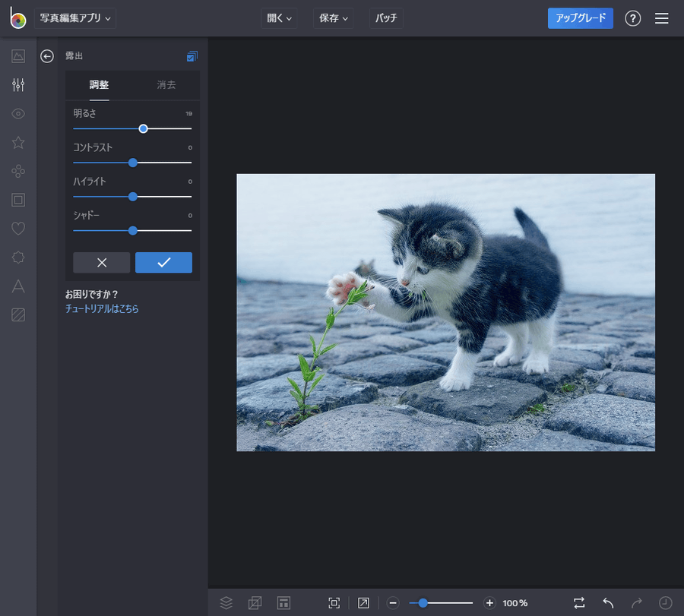Click the シャドー slider handle

click(x=132, y=231)
